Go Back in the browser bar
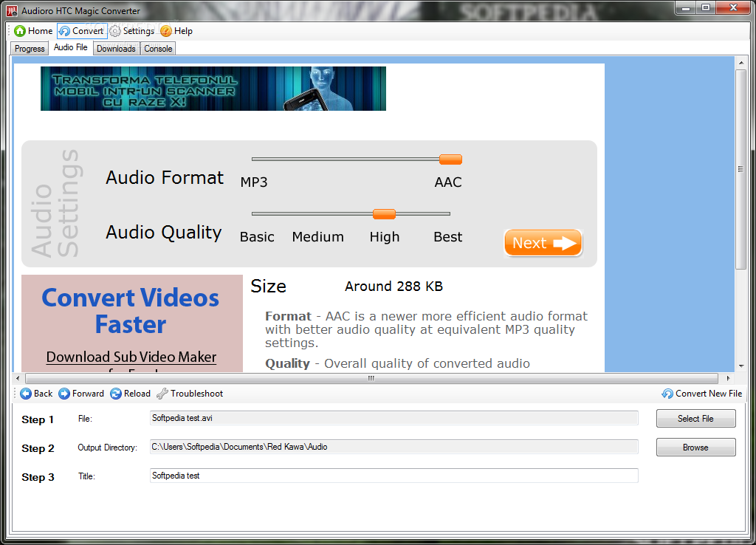 (36, 394)
